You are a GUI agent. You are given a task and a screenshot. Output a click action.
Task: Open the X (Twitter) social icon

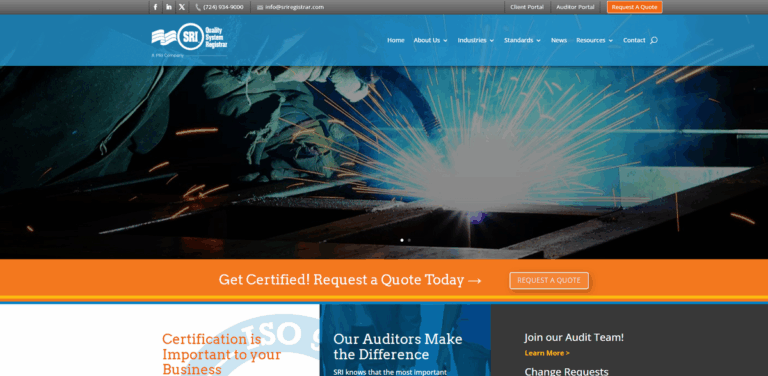tap(182, 7)
